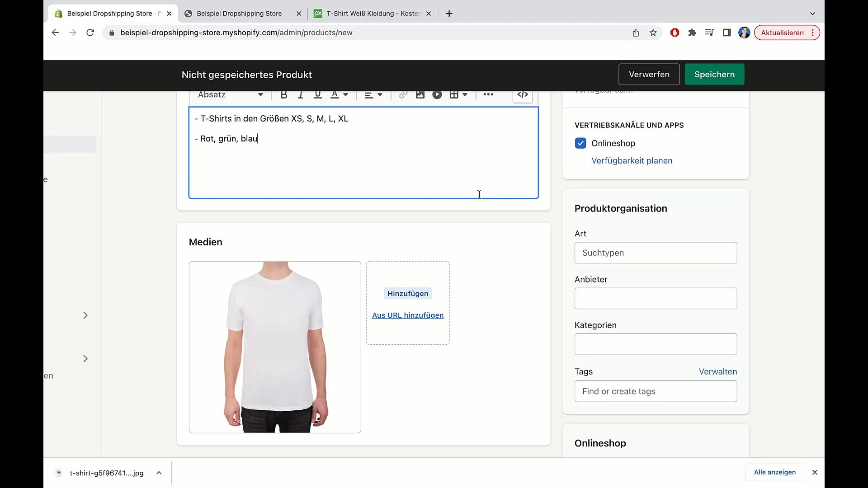Screen dimensions: 868x488
Task: Focus the Art Suchtypen field
Action: (656, 253)
